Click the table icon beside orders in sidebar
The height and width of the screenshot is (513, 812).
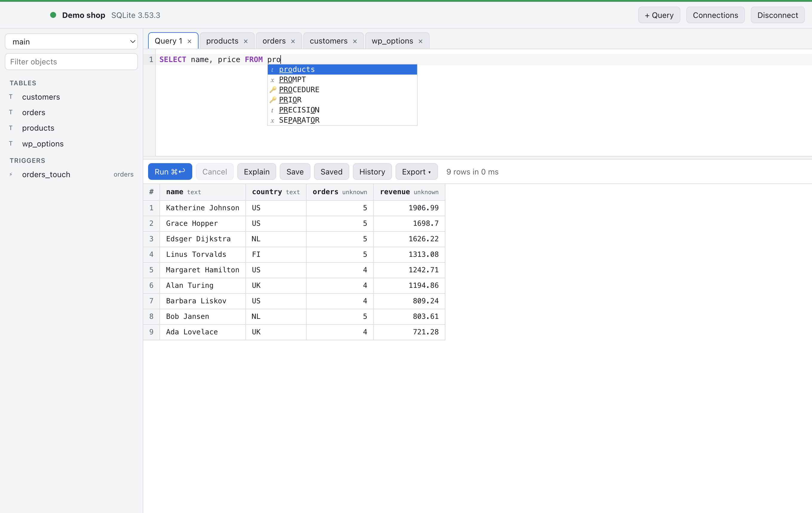[x=11, y=112]
